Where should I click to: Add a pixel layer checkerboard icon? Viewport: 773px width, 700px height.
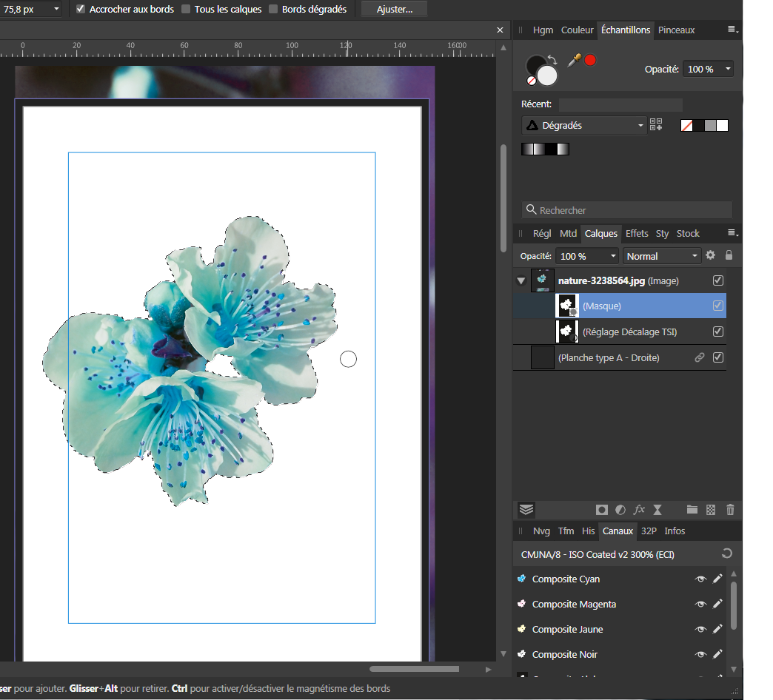point(710,510)
